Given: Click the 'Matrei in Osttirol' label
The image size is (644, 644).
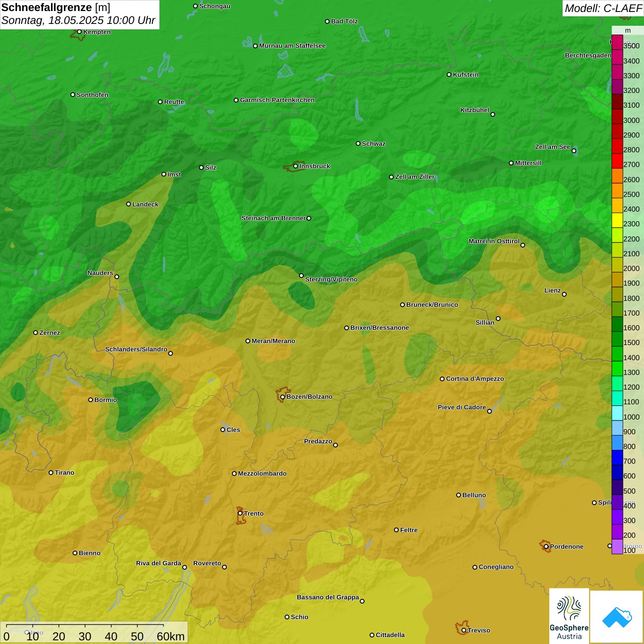Looking at the screenshot, I should point(494,241).
